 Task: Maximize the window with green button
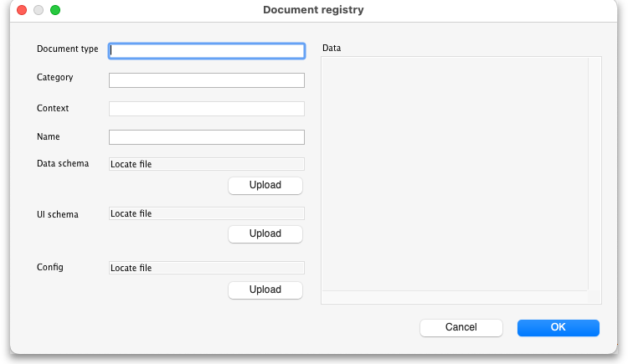[55, 10]
